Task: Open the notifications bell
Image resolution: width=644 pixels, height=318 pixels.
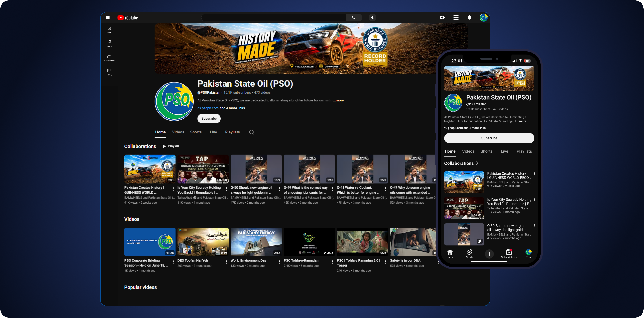Action: [470, 17]
